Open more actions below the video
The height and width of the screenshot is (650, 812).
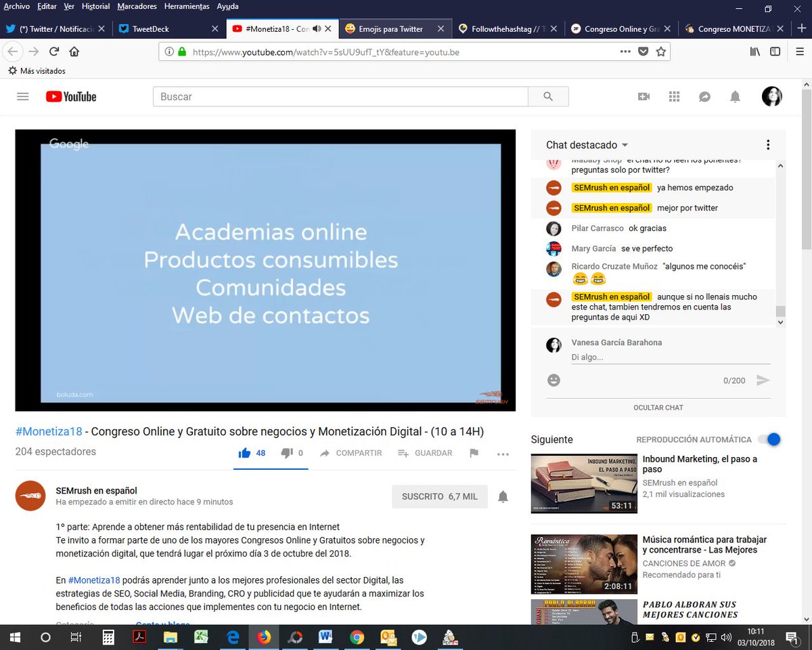pos(503,454)
